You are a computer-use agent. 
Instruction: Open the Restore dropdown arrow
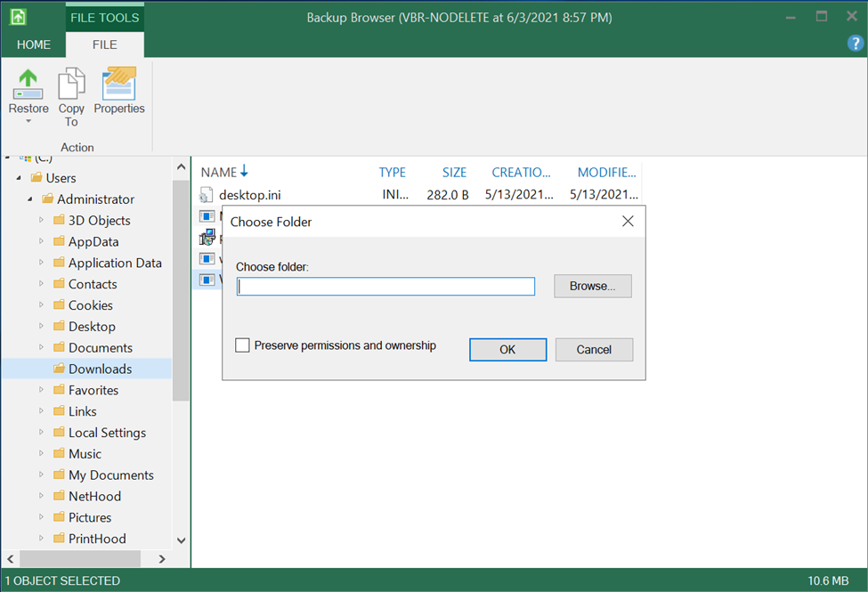point(28,122)
